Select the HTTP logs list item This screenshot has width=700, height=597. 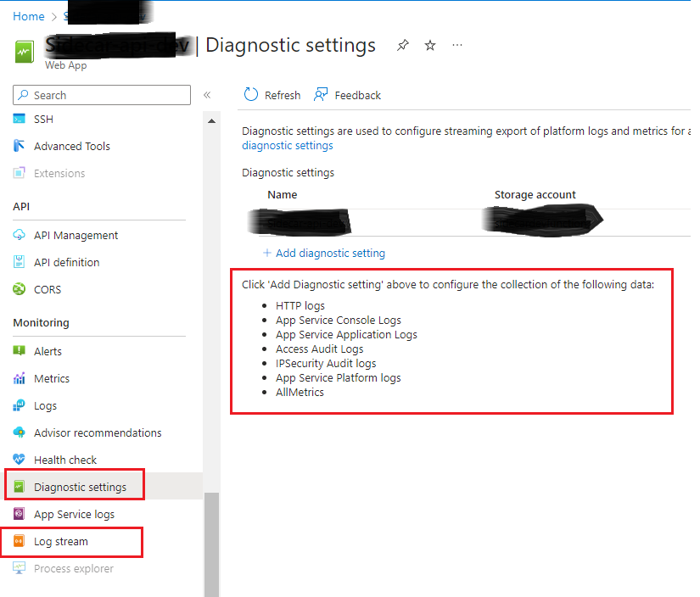(x=300, y=306)
